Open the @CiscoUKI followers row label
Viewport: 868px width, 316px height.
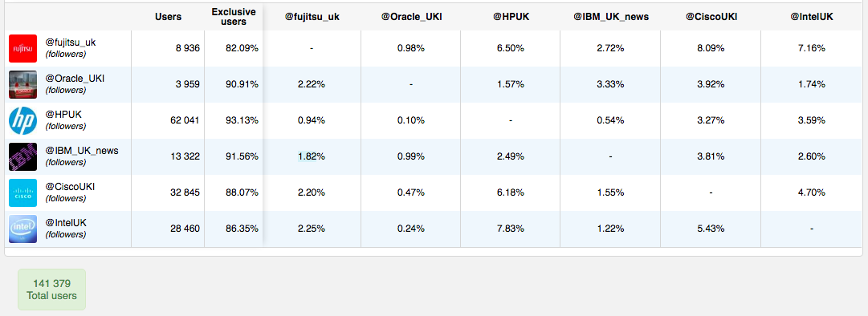coord(70,192)
